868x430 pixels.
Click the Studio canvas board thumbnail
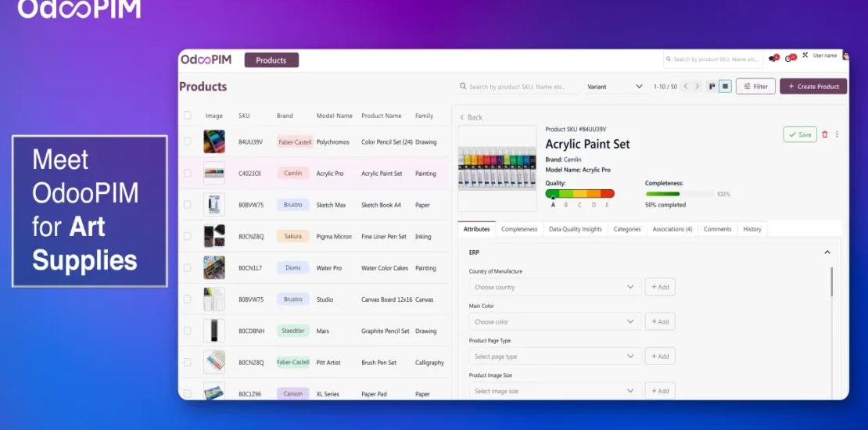214,299
